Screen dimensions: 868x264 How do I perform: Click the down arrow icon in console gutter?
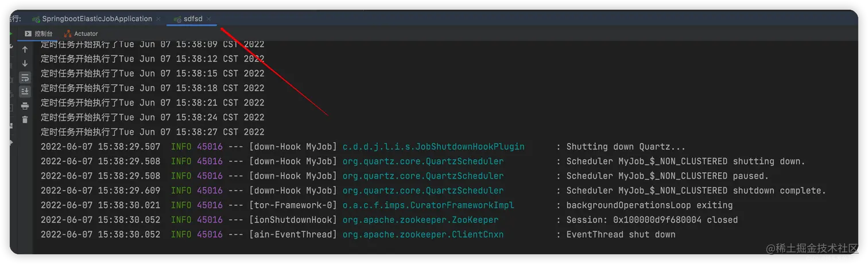tap(25, 64)
